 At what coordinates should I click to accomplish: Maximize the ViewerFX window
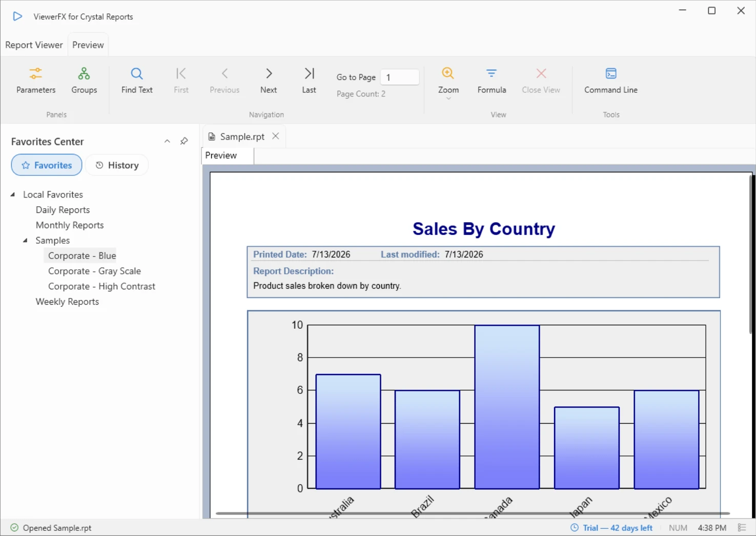pyautogui.click(x=711, y=10)
